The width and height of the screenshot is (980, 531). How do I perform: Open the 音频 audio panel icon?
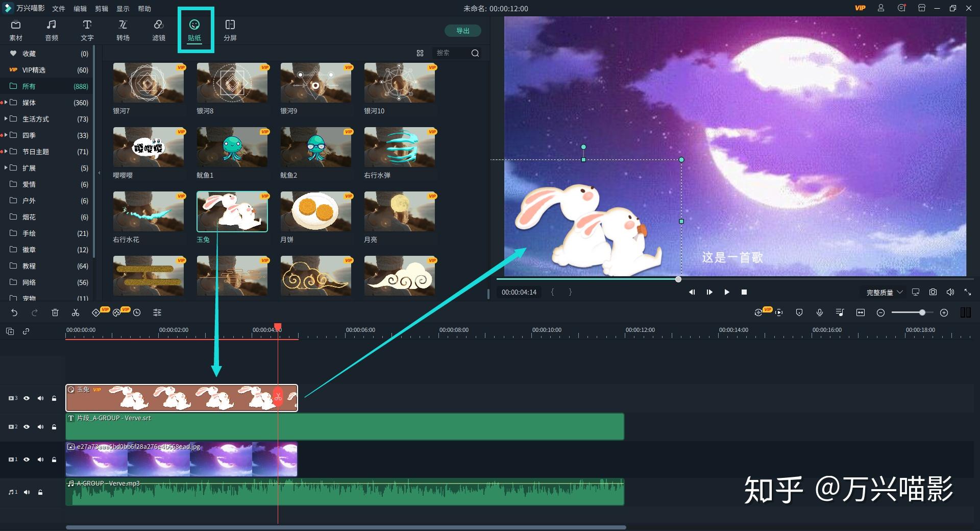[52, 30]
